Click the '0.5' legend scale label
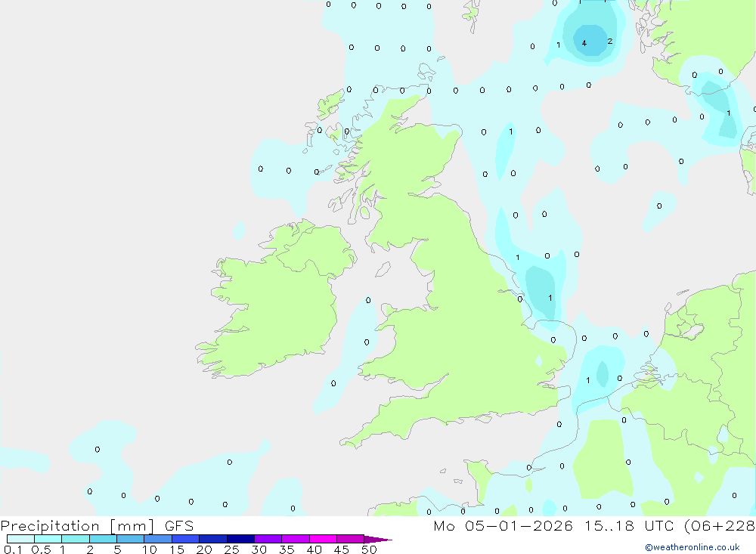Viewport: 756px width, 554px height. [x=41, y=549]
